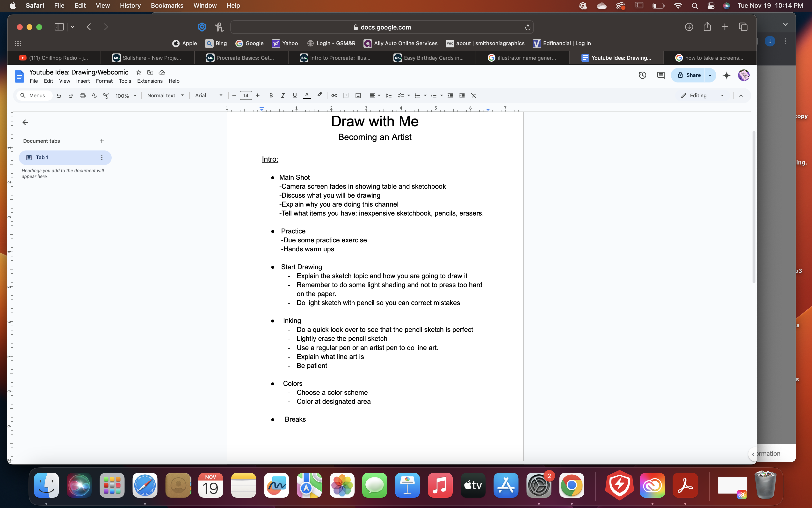The image size is (812, 508).
Task: Click the Print icon in toolbar
Action: click(83, 96)
